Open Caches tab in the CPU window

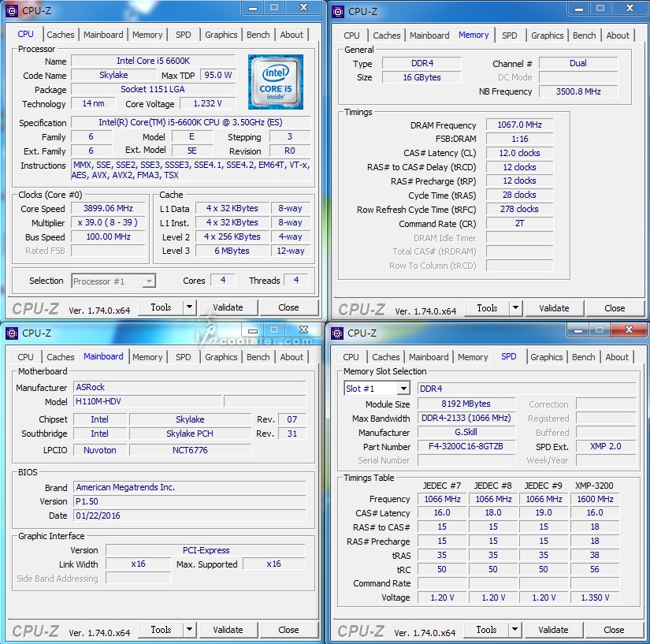tap(61, 35)
